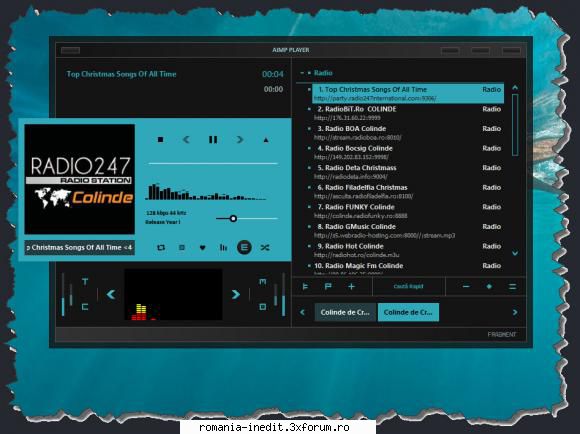Click the 00:04 elapsed time display
Image resolution: width=580 pixels, height=434 pixels.
tap(273, 74)
